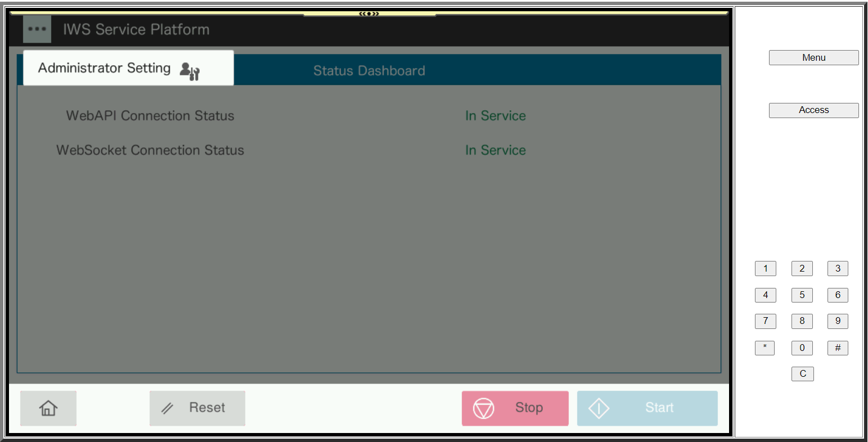Viewport: 868px width, 442px height.
Task: Click the WebSocket In Service status text
Action: (495, 150)
